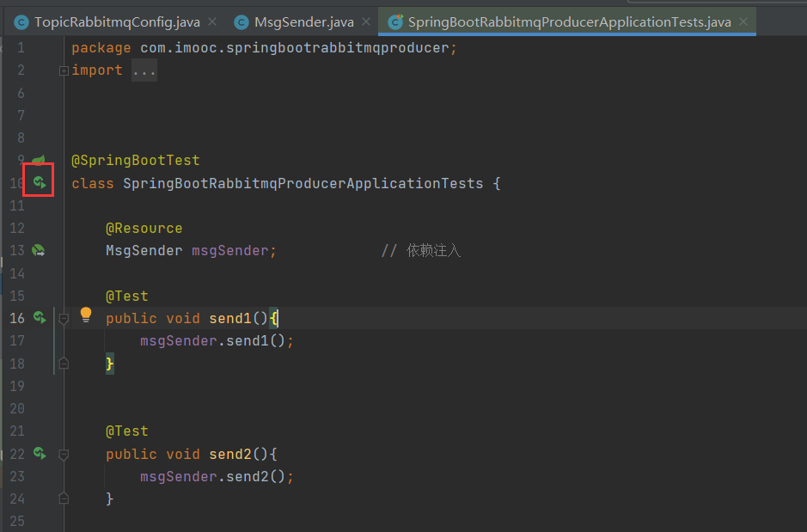Viewport: 807px width, 532px height.
Task: Click the @SpringBootTest annotation
Action: point(135,161)
